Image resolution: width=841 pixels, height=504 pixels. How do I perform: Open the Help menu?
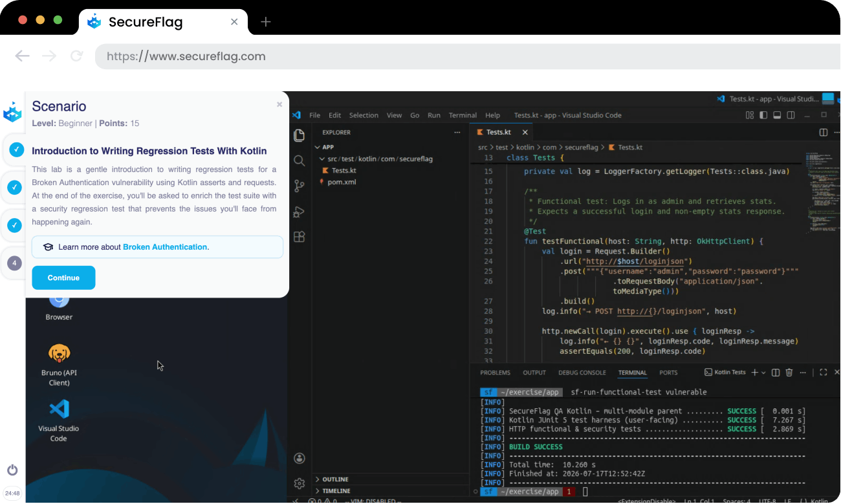[492, 115]
